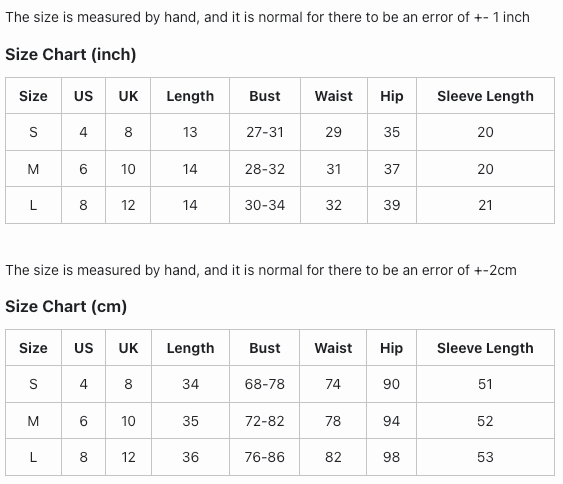Image resolution: width=563 pixels, height=484 pixels.
Task: Click the 68-78 bust cell in cm table
Action: pyautogui.click(x=265, y=384)
